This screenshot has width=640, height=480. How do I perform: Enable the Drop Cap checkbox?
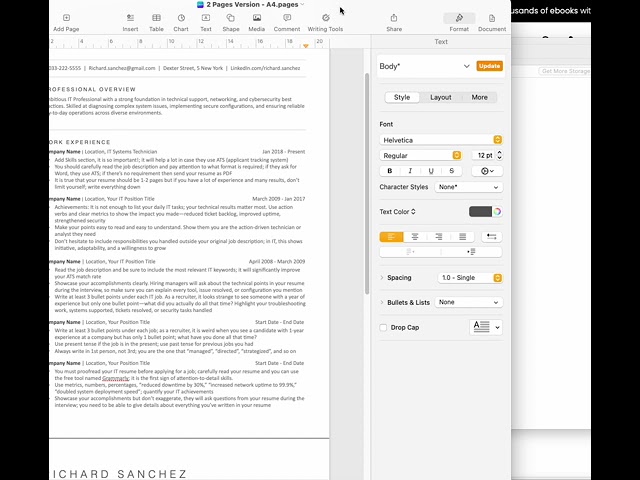[x=384, y=328]
